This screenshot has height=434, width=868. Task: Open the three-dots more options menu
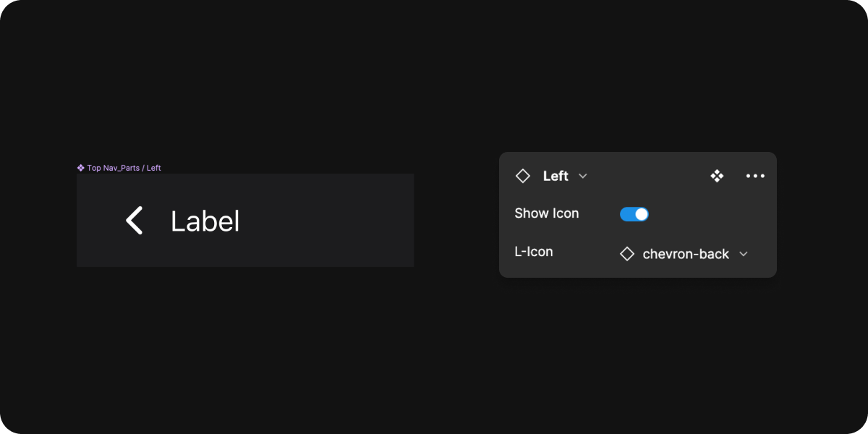coord(755,176)
